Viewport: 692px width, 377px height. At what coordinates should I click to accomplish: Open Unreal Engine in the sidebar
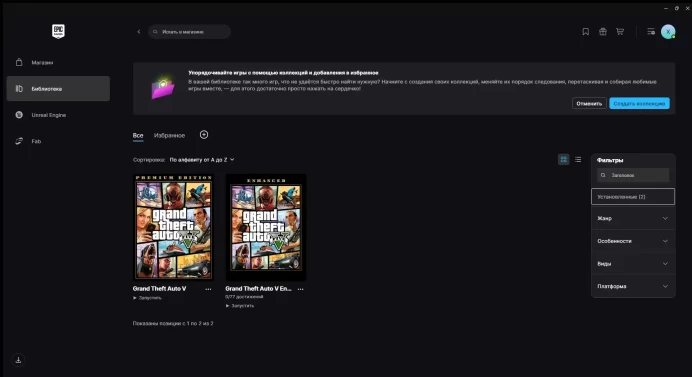click(x=58, y=115)
